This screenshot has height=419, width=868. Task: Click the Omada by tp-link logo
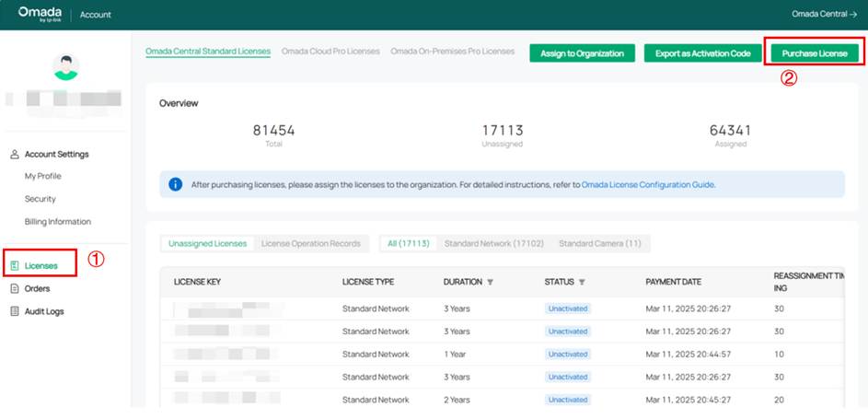pyautogui.click(x=40, y=14)
